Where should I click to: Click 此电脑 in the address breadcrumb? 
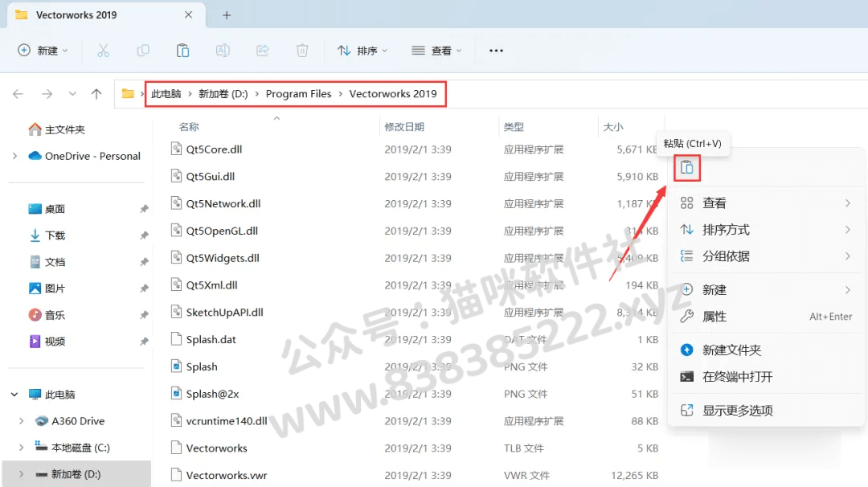click(x=166, y=94)
